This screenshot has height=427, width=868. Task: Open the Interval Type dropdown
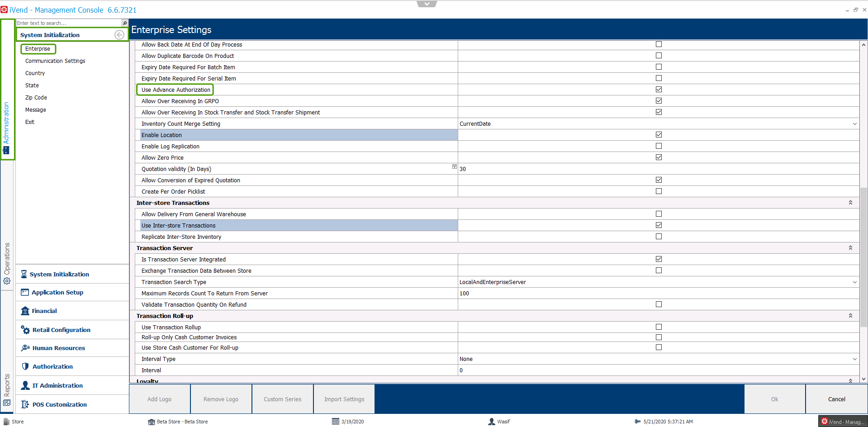click(854, 359)
